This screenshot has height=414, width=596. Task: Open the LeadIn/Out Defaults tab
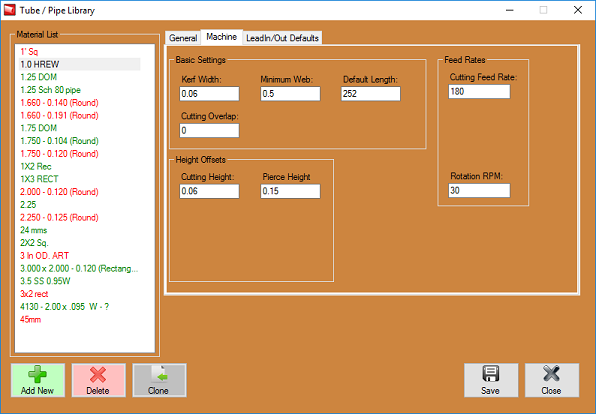pyautogui.click(x=282, y=38)
